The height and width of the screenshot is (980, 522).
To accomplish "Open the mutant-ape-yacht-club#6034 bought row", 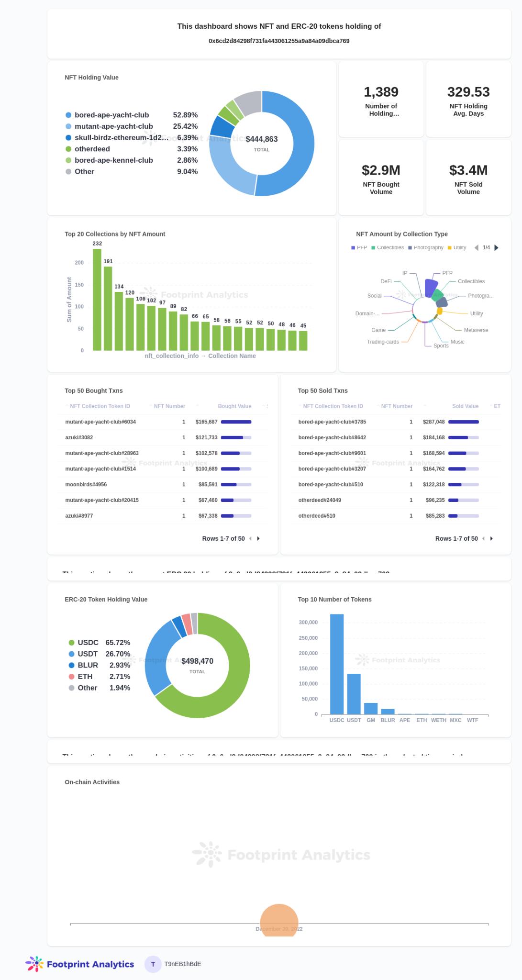I will click(100, 422).
